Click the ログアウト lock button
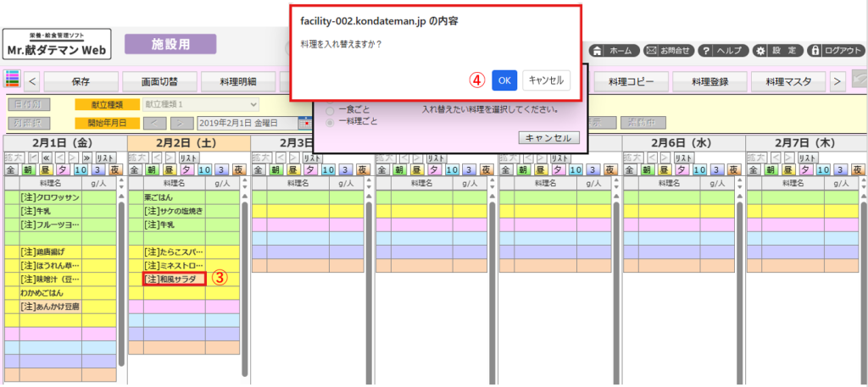This screenshot has height=387, width=868. click(836, 50)
